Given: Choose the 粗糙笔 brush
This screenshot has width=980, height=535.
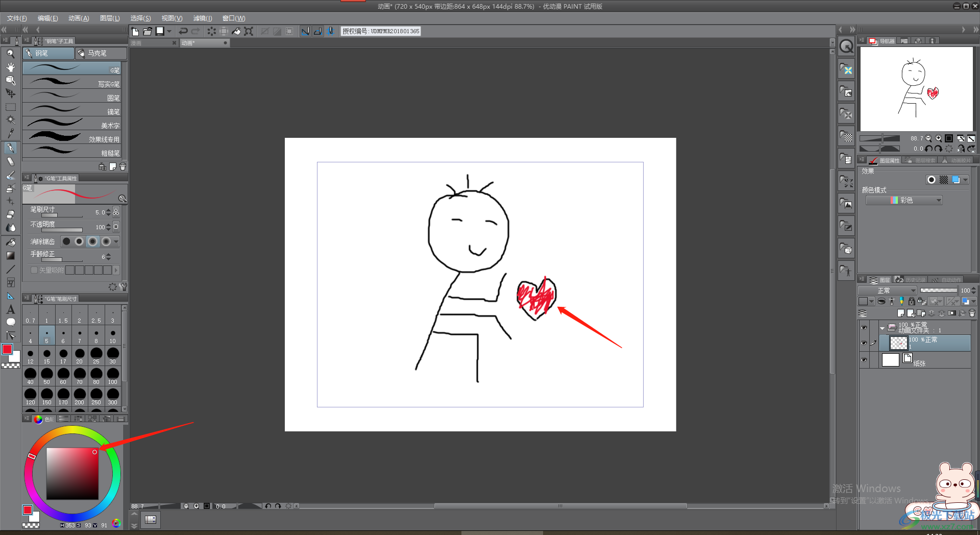Looking at the screenshot, I should click(x=72, y=151).
